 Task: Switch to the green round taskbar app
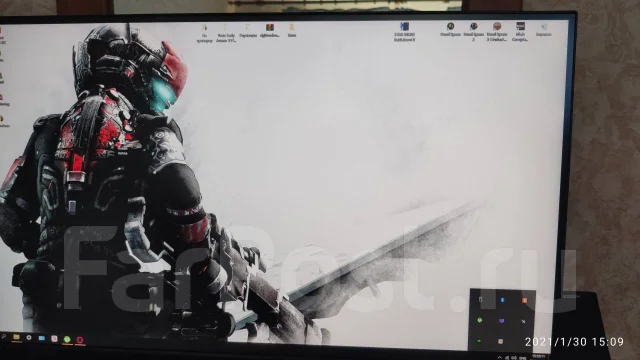(67, 339)
